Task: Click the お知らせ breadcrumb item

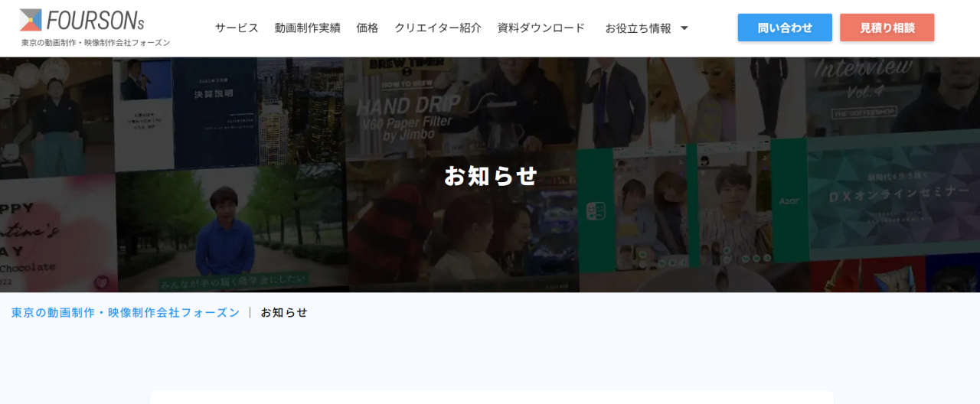Action: (x=284, y=312)
